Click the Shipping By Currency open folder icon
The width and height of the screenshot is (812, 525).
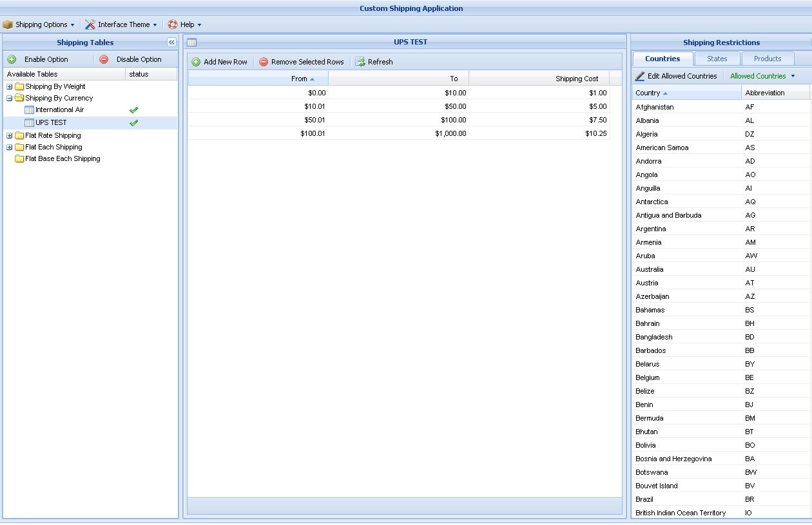(x=19, y=98)
